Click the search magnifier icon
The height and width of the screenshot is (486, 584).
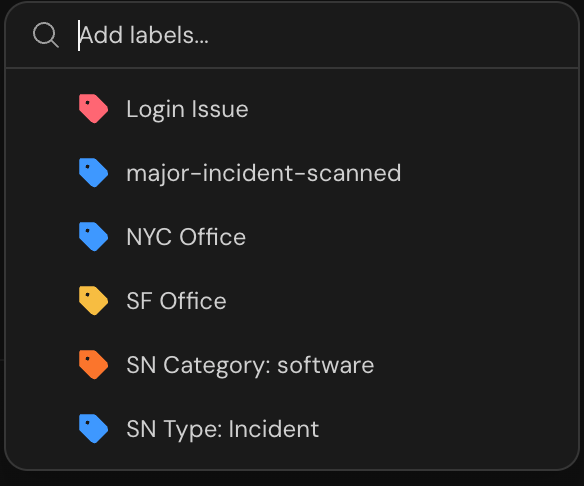tap(46, 35)
